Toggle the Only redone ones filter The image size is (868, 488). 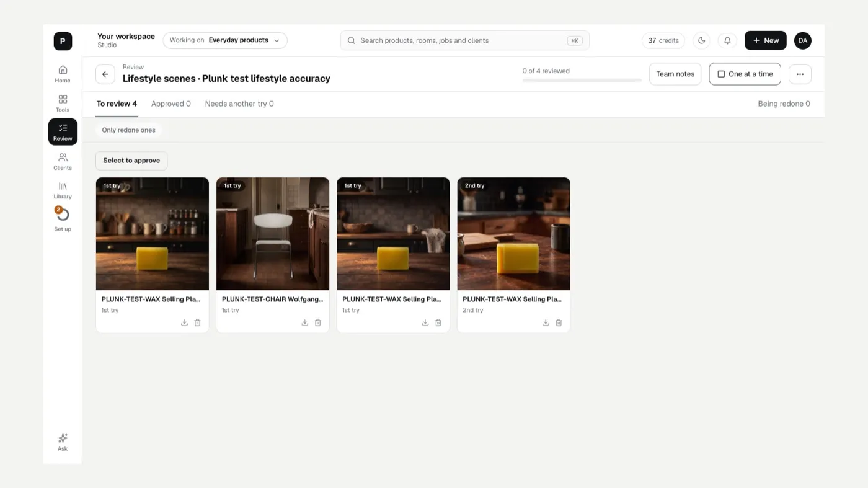tap(129, 130)
